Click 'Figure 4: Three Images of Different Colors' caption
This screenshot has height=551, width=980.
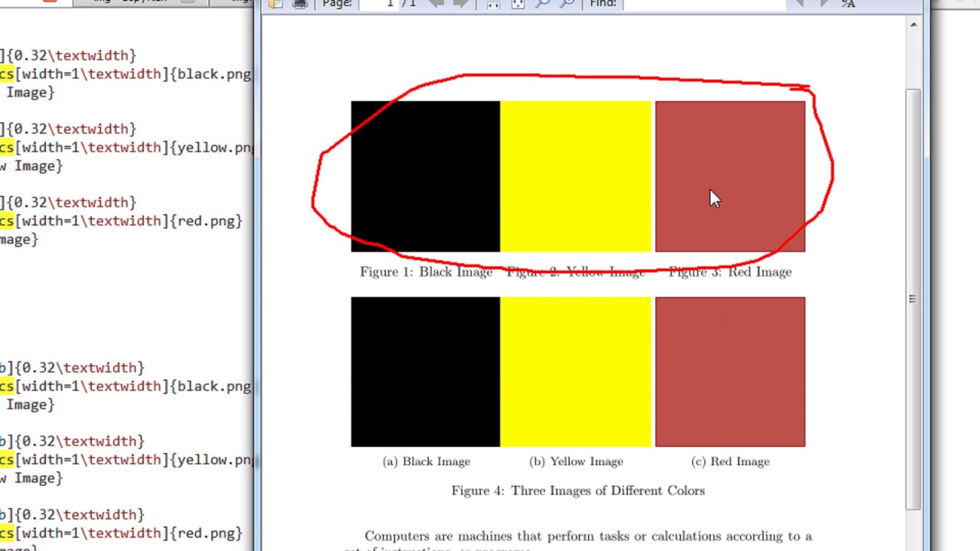pos(578,491)
